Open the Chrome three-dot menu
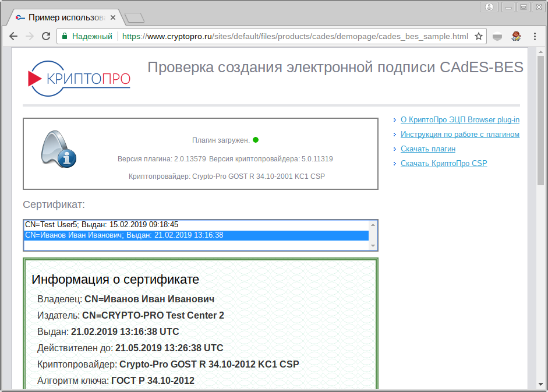 coord(535,36)
